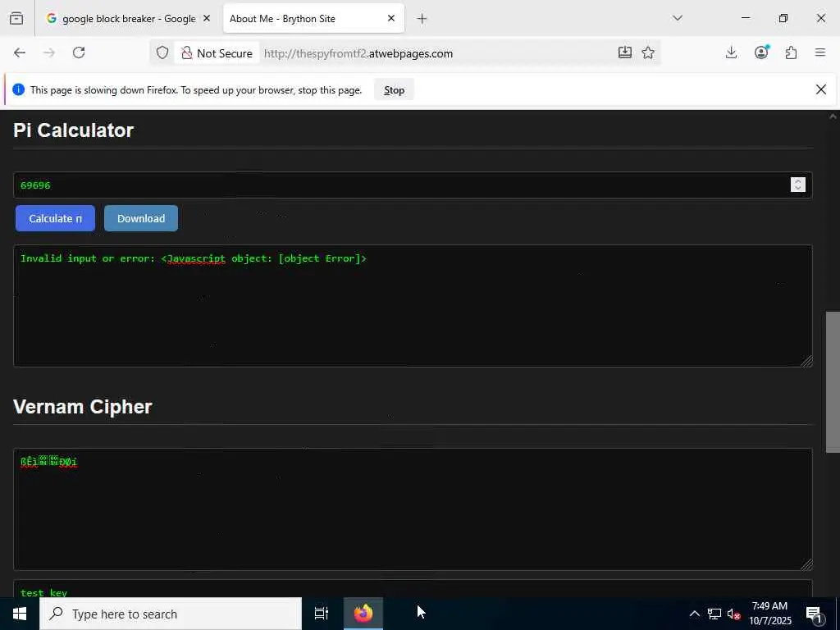Click the Pi Calculator heading
The height and width of the screenshot is (630, 840).
tap(73, 130)
